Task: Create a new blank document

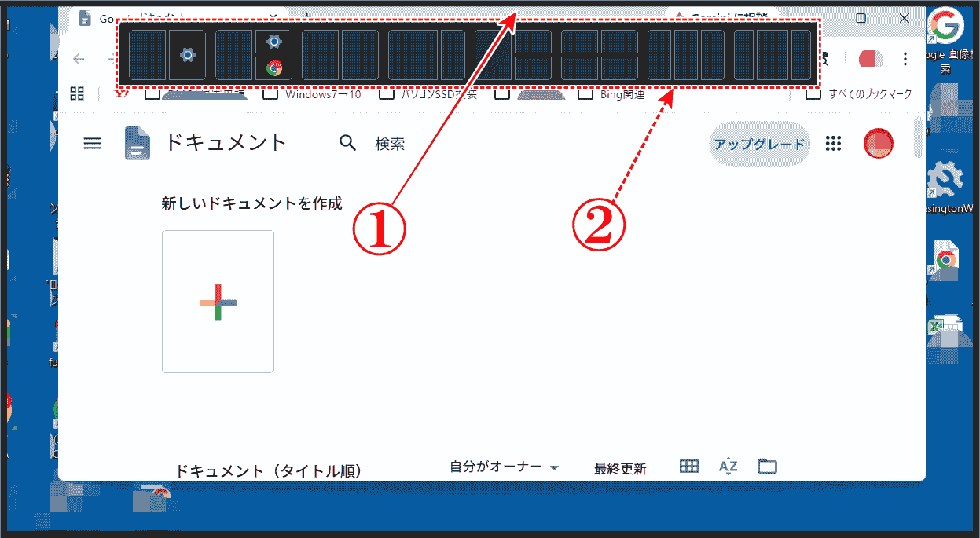Action: point(218,302)
